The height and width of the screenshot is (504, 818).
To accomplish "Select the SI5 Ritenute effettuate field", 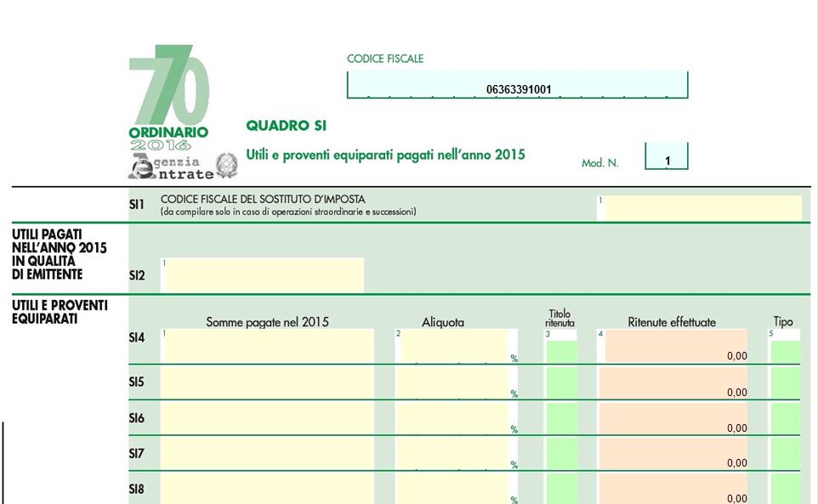I will pos(673,382).
